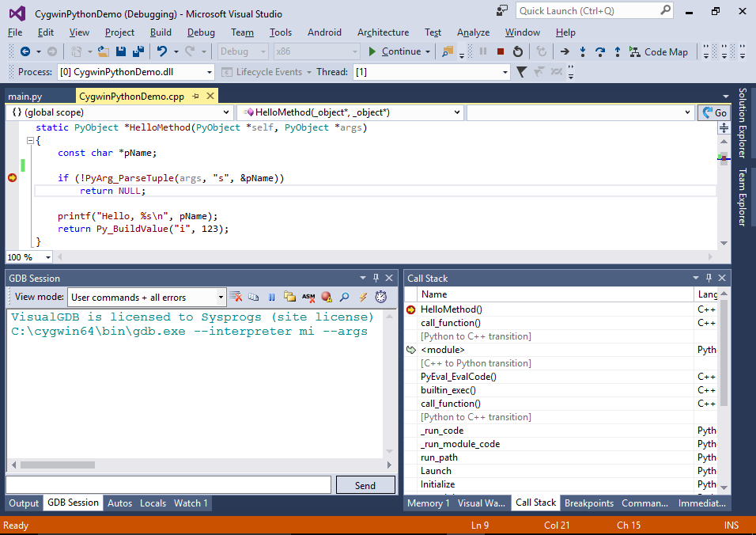The image size is (756, 535).
Task: Open the Thread dropdown
Action: [x=505, y=72]
